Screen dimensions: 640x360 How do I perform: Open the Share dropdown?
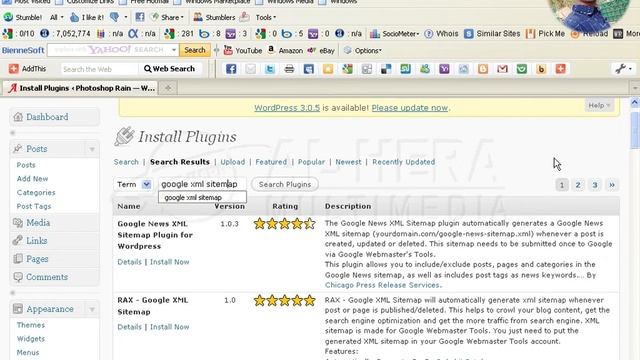167,18
